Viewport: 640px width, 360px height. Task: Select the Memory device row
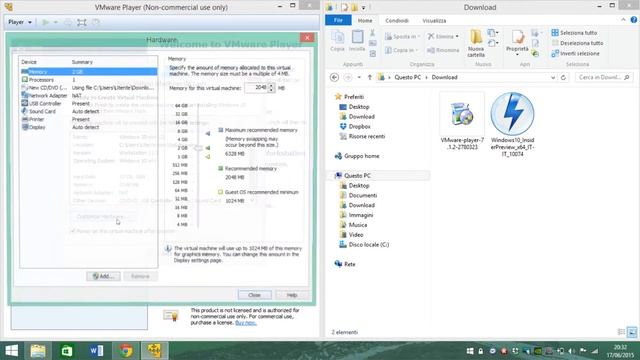point(89,71)
